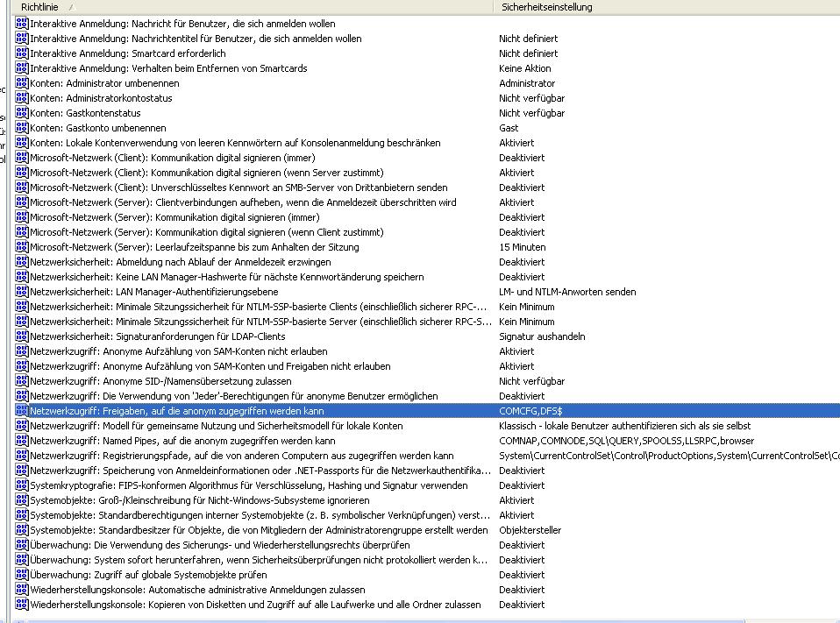Select icon for "Verhalten beim Entfernen von Smartcards"
The width and height of the screenshot is (840, 623).
pos(21,68)
